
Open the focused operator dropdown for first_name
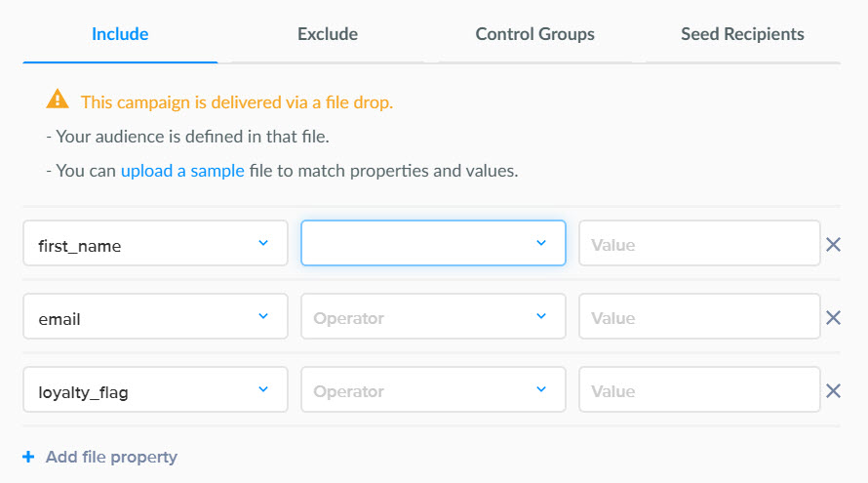(433, 243)
